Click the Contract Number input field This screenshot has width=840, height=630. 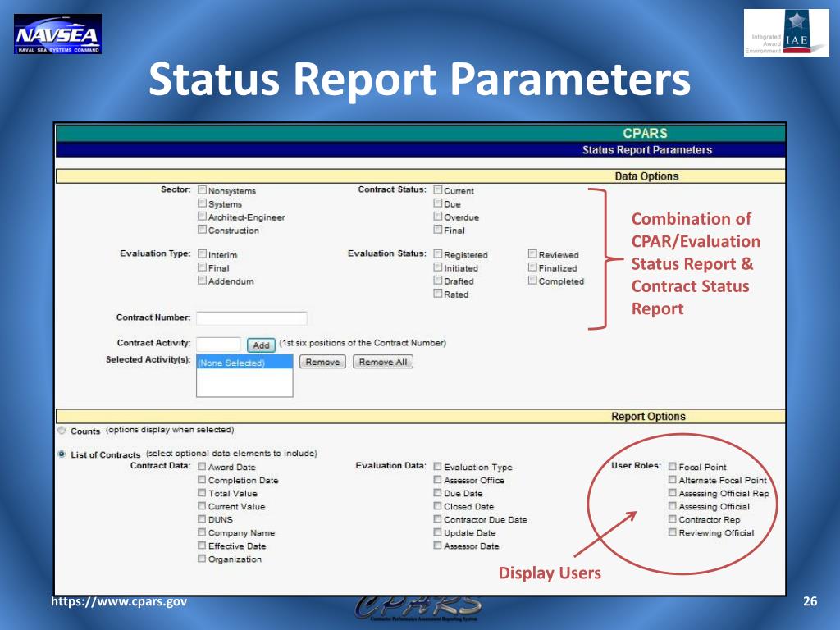[251, 318]
